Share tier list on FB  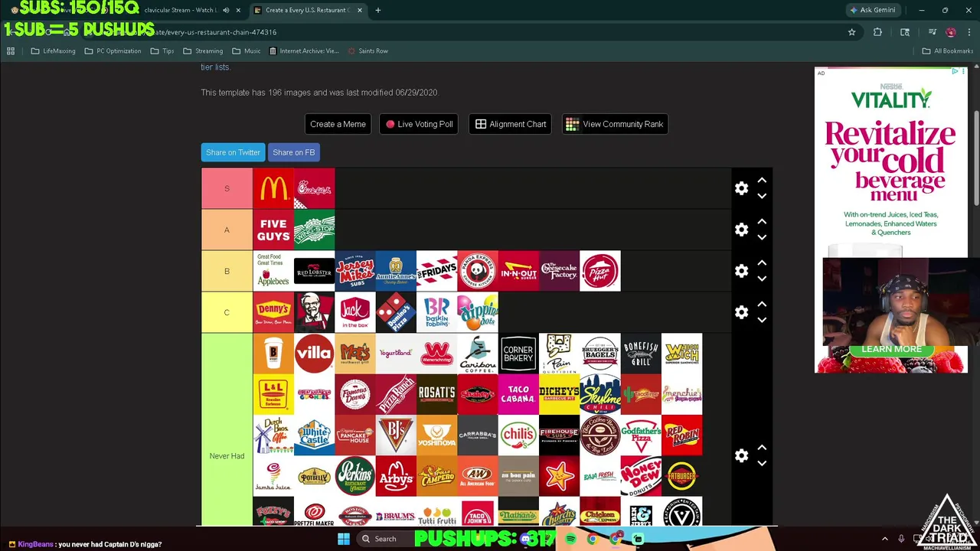293,152
